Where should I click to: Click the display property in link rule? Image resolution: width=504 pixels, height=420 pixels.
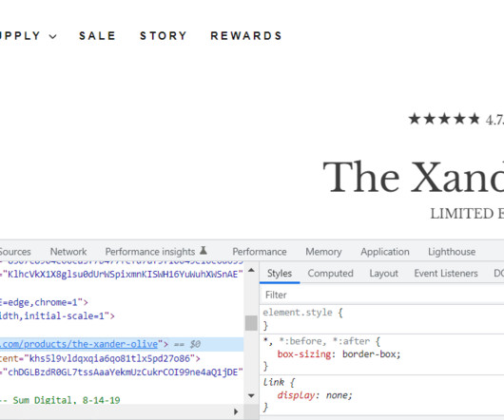tap(296, 395)
